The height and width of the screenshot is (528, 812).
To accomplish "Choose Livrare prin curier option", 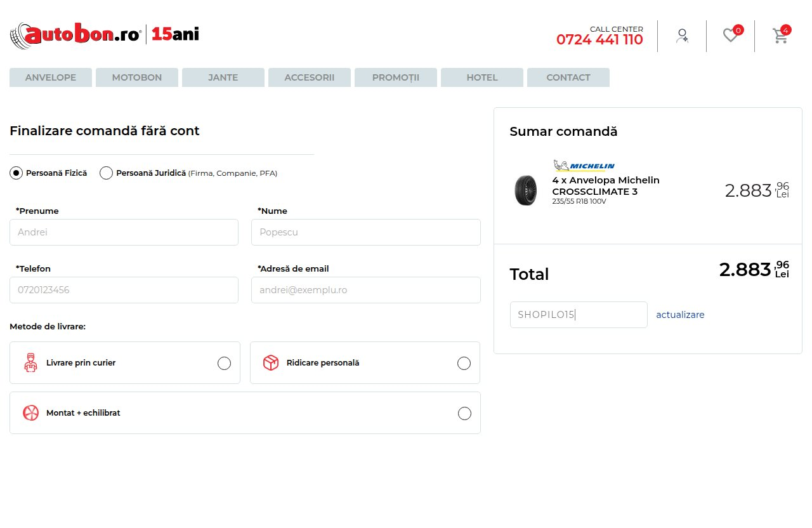I will pos(125,362).
